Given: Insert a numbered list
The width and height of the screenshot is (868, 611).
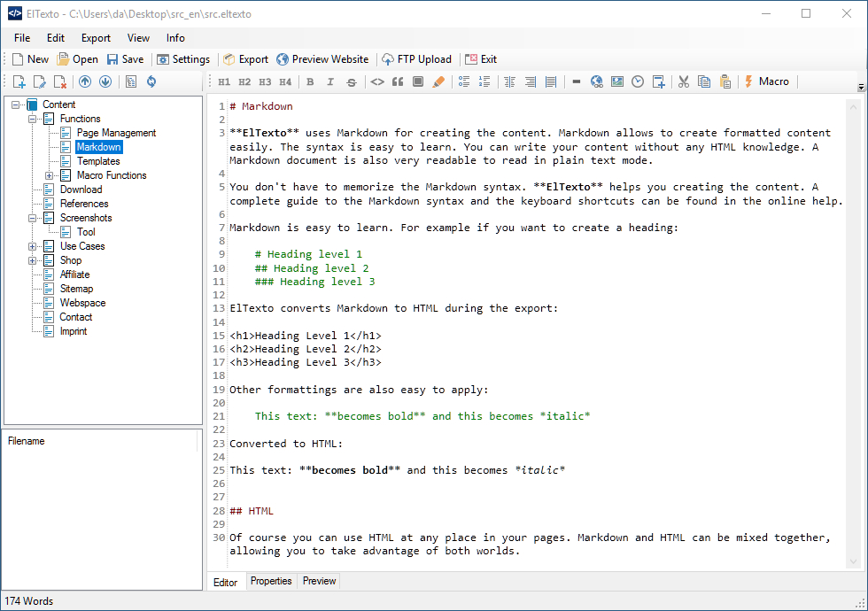Looking at the screenshot, I should (484, 82).
